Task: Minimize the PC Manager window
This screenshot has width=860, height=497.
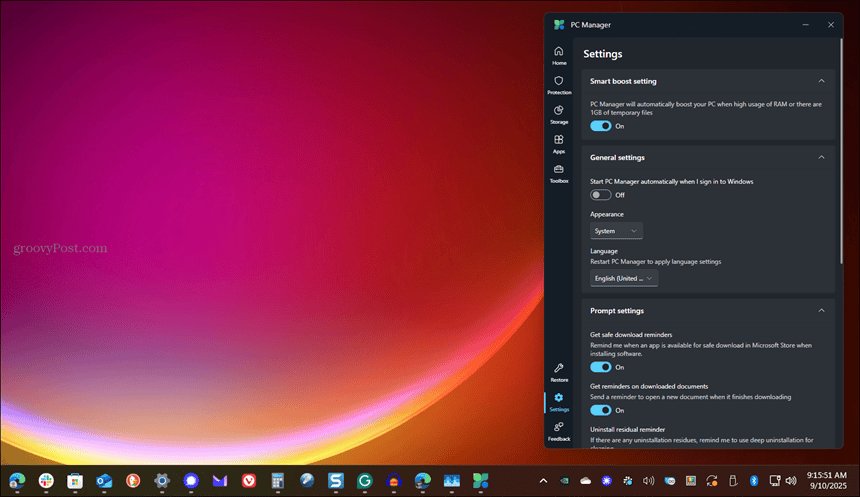Action: [805, 25]
